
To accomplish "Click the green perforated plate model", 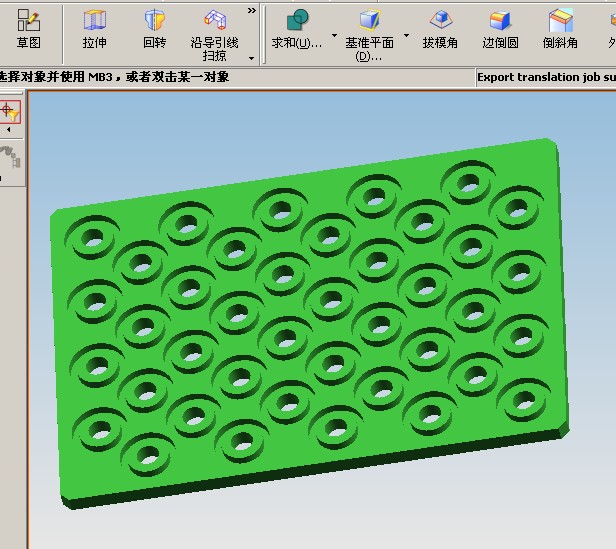I will 310,324.
